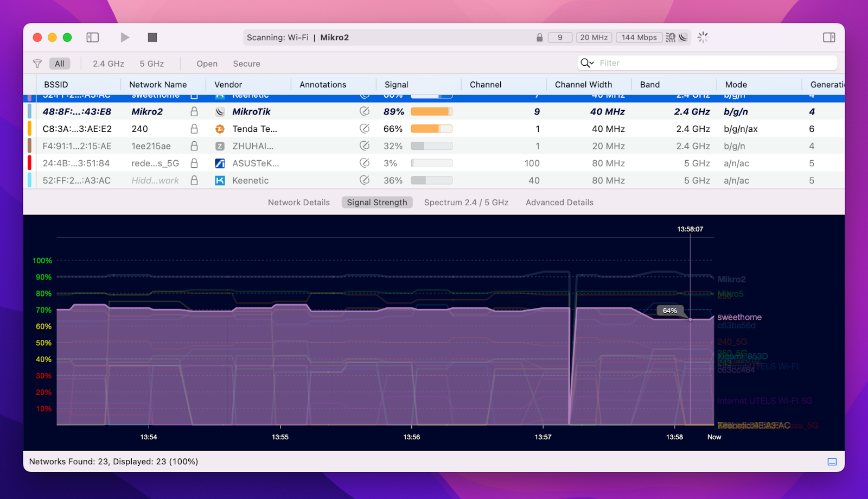The width and height of the screenshot is (868, 499).
Task: Sort by Vendor column header
Action: coord(228,85)
